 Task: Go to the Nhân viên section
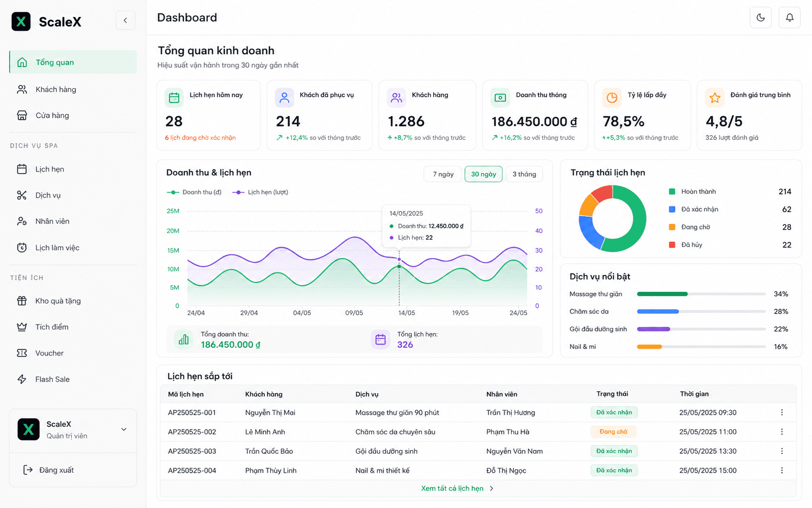pos(73,221)
